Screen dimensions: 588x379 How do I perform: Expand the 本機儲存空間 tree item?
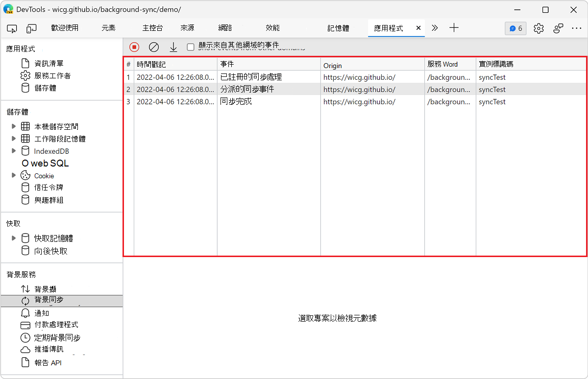[x=14, y=126]
